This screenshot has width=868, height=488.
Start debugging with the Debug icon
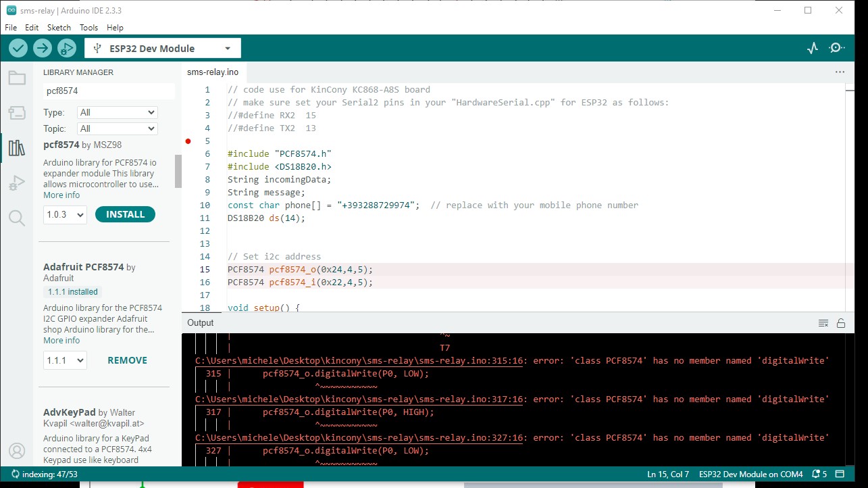(66, 48)
